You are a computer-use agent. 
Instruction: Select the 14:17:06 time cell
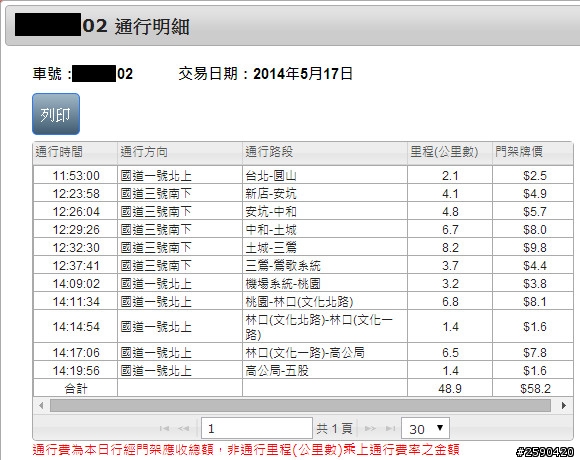pos(75,352)
